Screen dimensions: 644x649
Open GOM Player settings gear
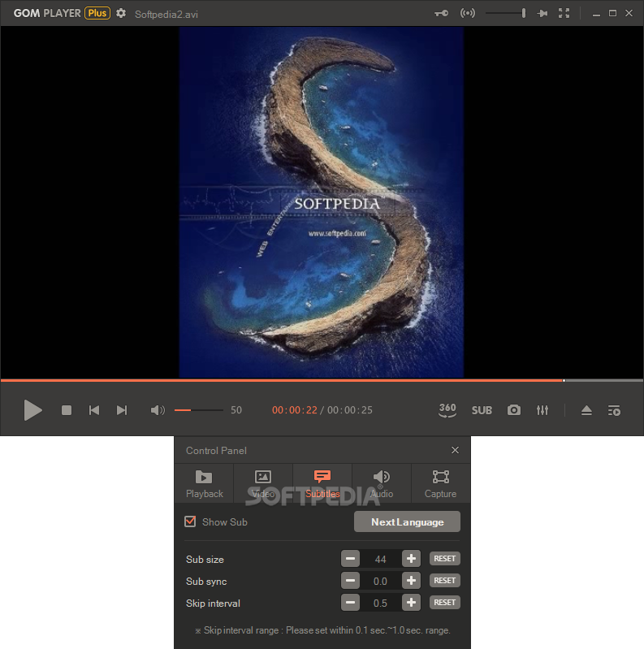click(121, 13)
